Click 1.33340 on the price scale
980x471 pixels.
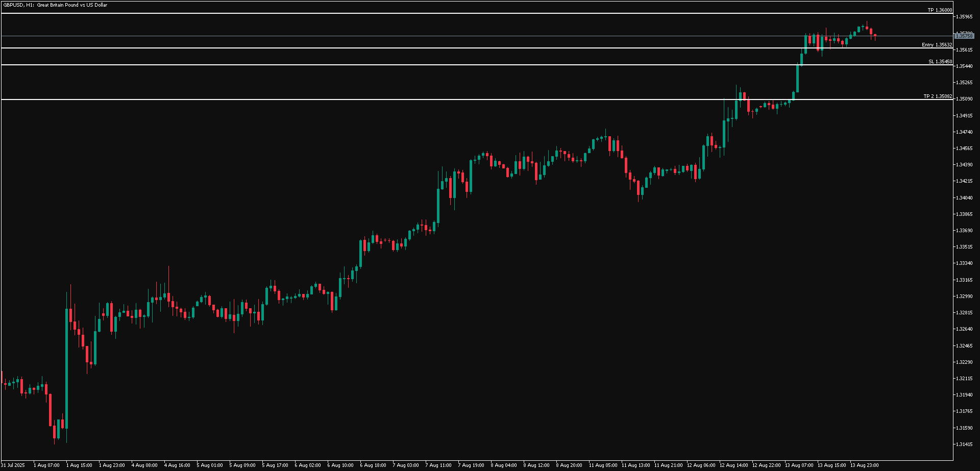[964, 263]
